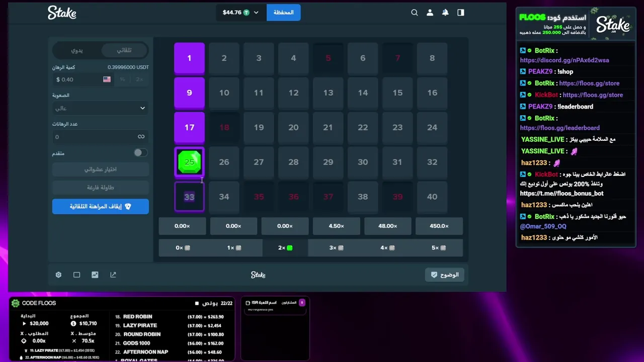Viewport: 644px width, 362px height.
Task: Click the ROUND ROBIN bonus row
Action: 170,334
